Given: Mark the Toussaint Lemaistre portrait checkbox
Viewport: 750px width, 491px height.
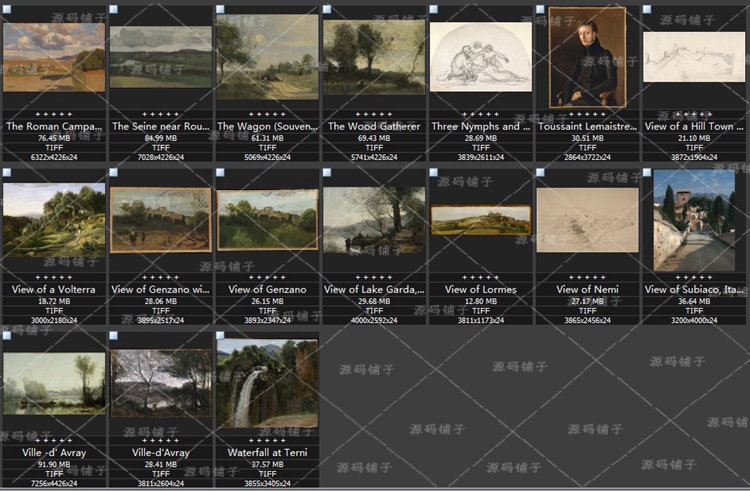Looking at the screenshot, I should (540, 9).
